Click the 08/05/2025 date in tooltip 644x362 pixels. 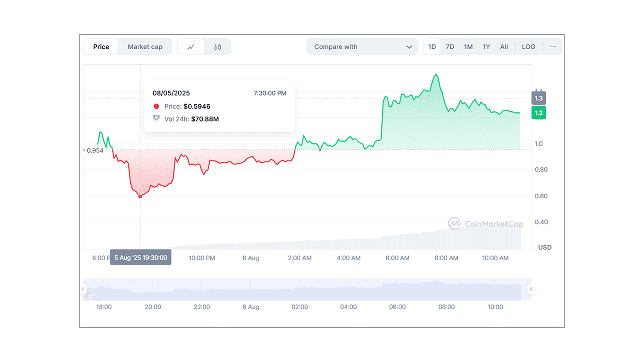[171, 93]
